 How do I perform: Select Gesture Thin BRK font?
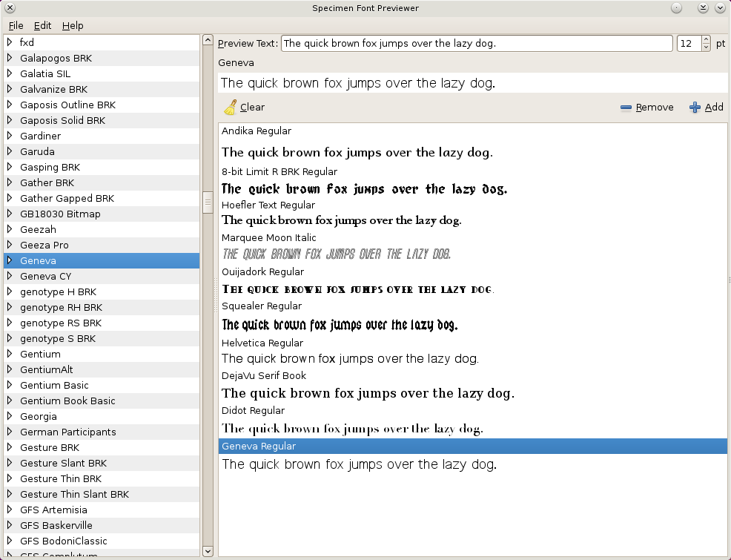click(x=102, y=479)
